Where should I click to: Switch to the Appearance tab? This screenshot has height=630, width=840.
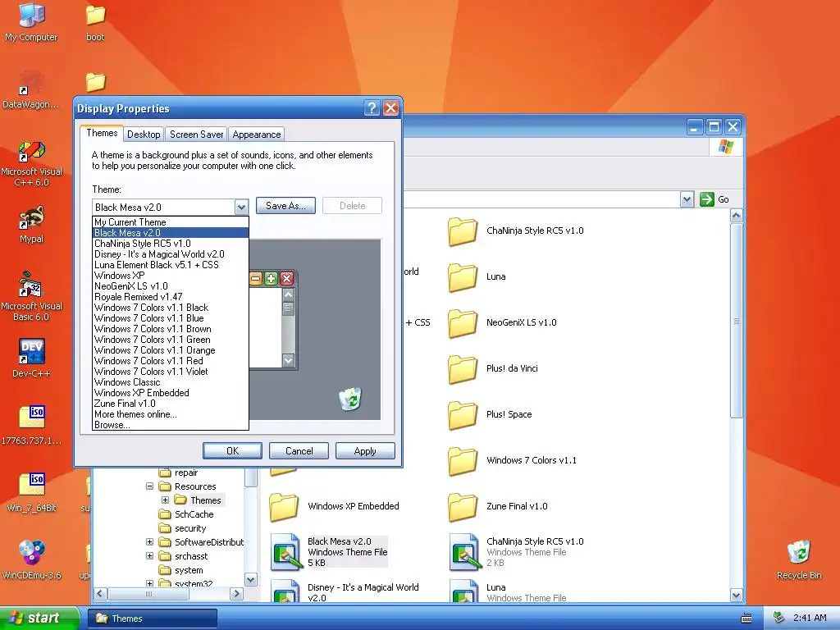[257, 135]
